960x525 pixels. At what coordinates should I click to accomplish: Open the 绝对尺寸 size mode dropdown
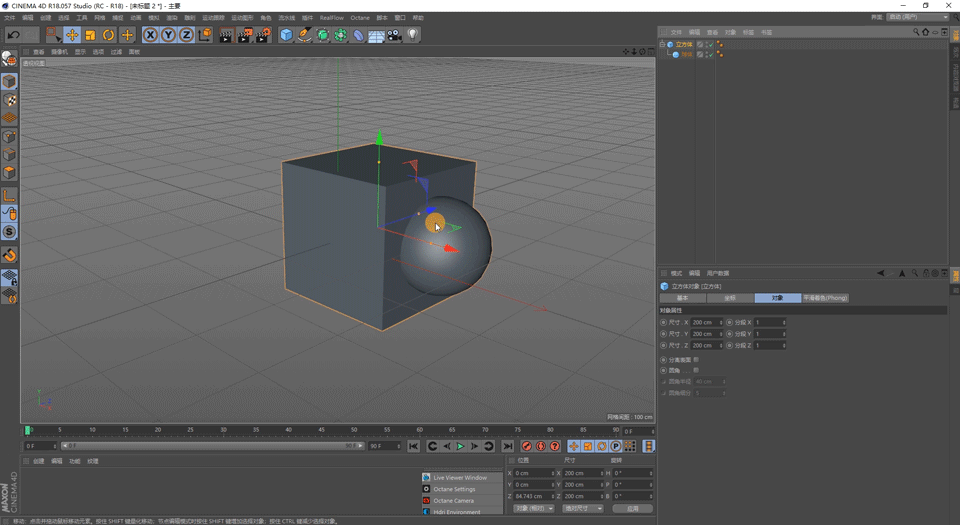(583, 508)
